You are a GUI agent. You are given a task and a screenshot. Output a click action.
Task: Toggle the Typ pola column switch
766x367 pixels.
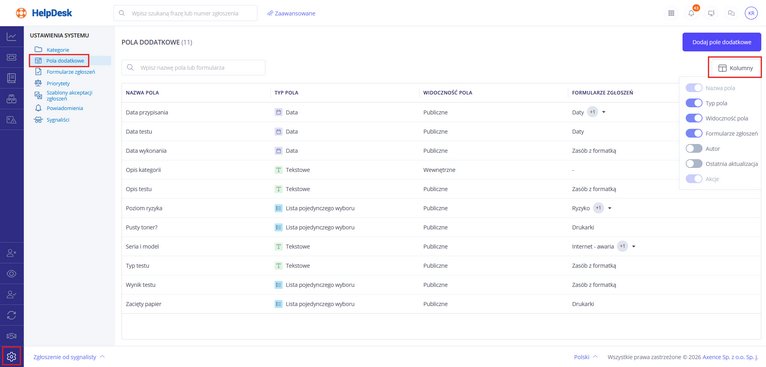[x=694, y=103]
